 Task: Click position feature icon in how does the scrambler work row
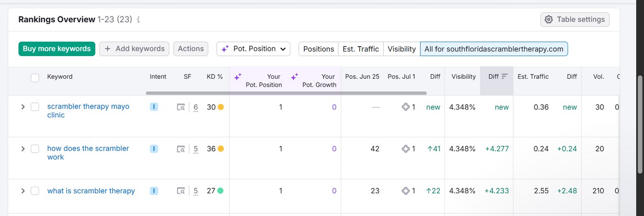[405, 149]
